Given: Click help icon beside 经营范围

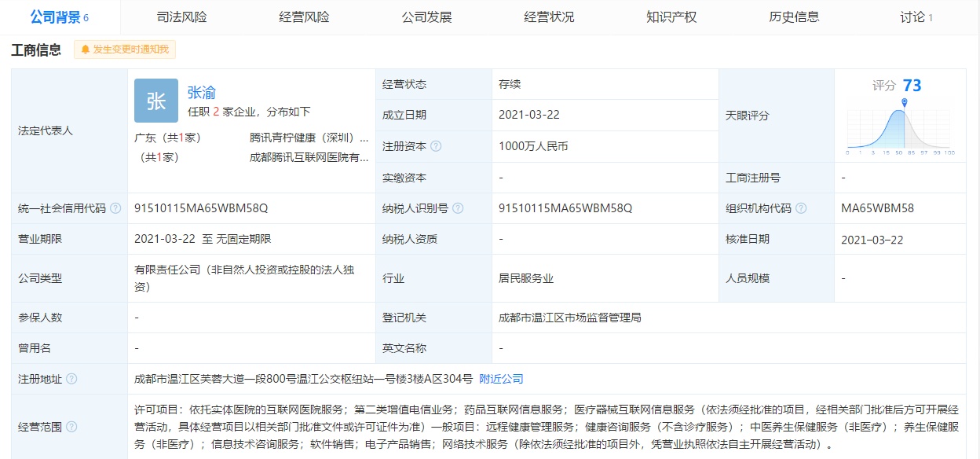Looking at the screenshot, I should click(71, 427).
